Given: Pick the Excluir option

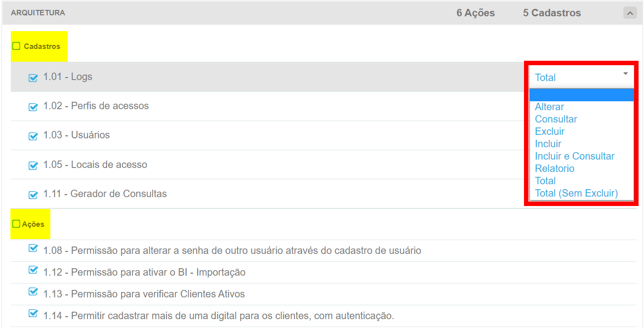Looking at the screenshot, I should tap(550, 131).
